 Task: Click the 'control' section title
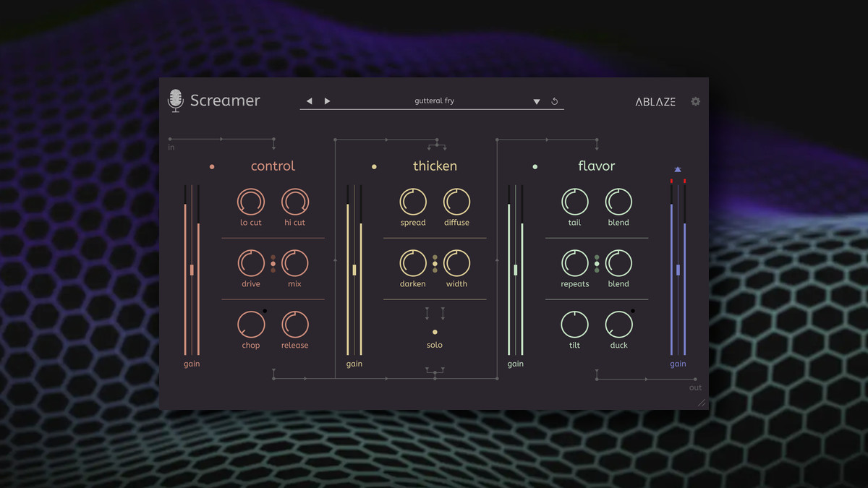[x=273, y=166]
